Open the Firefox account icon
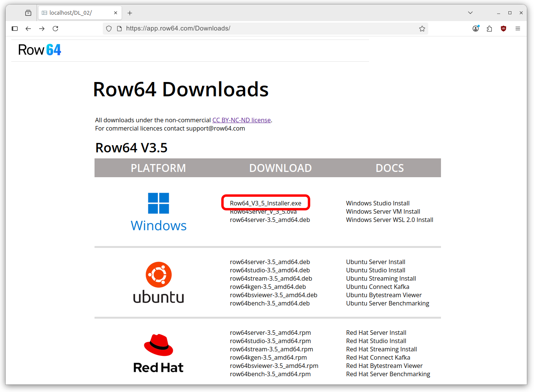 click(476, 29)
